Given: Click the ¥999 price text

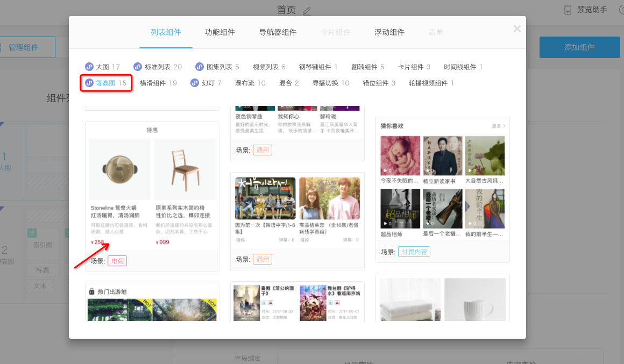Looking at the screenshot, I should pyautogui.click(x=162, y=242).
